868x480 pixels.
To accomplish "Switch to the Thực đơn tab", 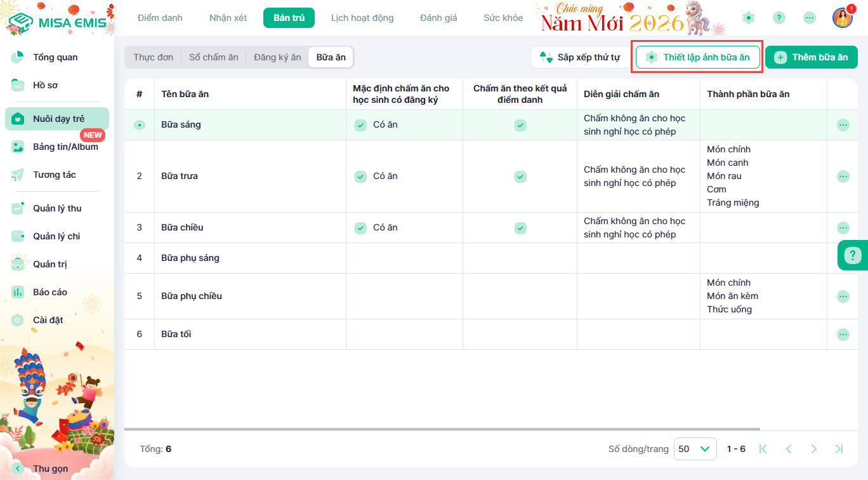I will pos(153,57).
